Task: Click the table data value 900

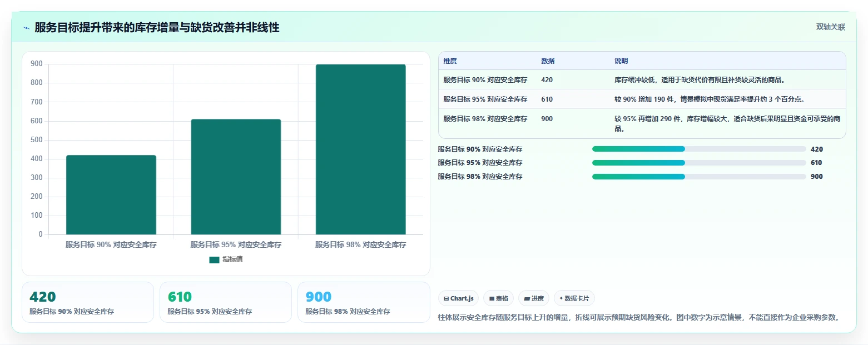Action: tap(547, 118)
